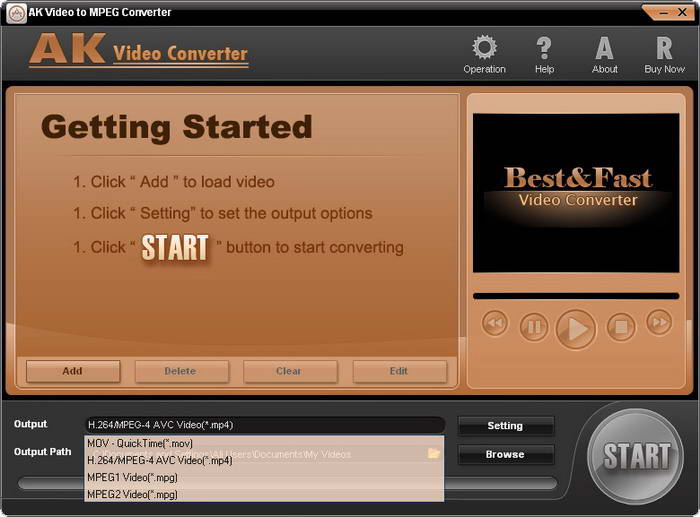Image resolution: width=700 pixels, height=517 pixels.
Task: Click the Edit button
Action: pyautogui.click(x=400, y=371)
